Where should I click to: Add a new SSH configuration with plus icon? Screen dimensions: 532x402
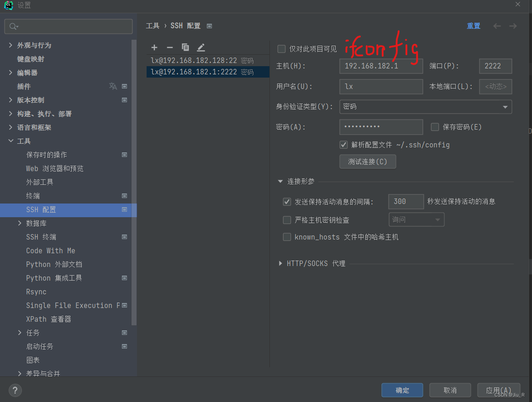point(154,47)
